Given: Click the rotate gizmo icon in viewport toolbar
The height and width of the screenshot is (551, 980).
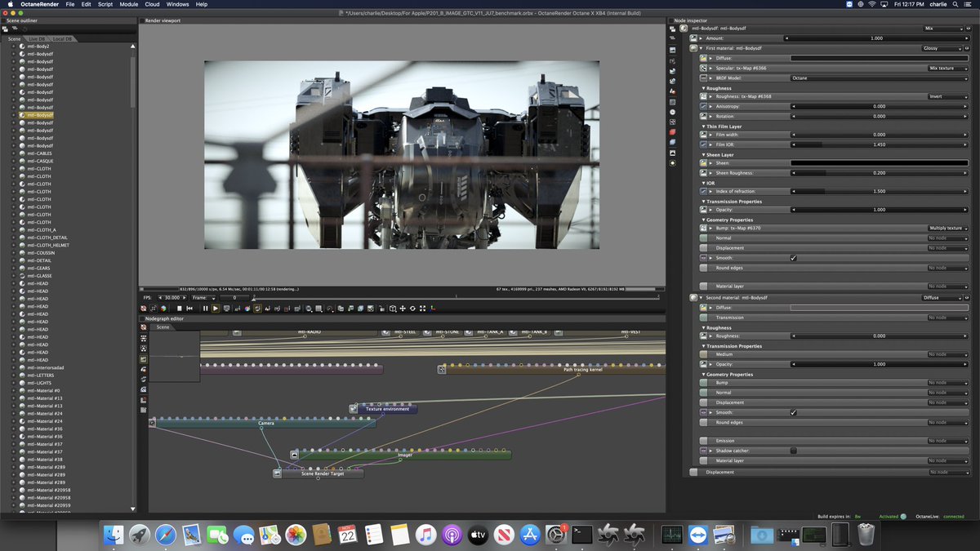Looking at the screenshot, I should pyautogui.click(x=412, y=309).
